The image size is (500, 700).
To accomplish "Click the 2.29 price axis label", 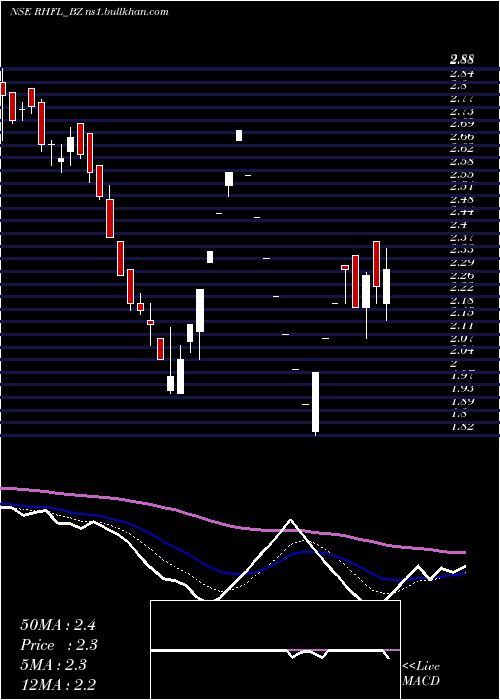I will coord(462,262).
